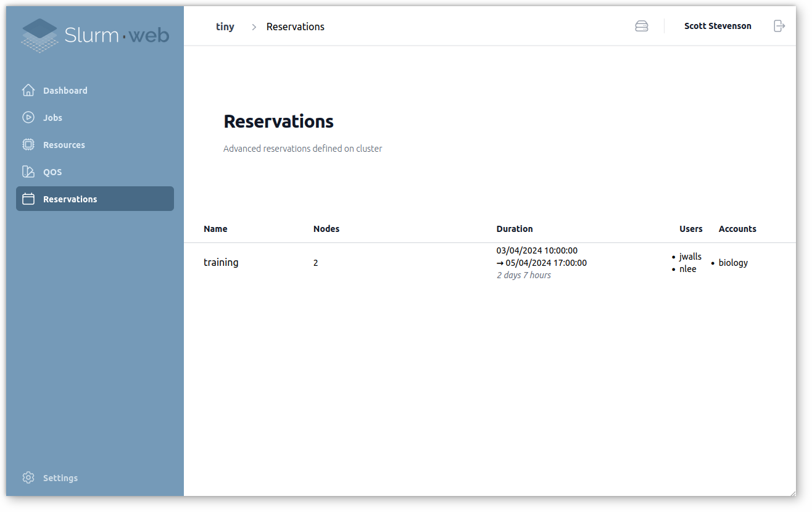Open the clusters server icon
The image size is (812, 512).
(642, 27)
